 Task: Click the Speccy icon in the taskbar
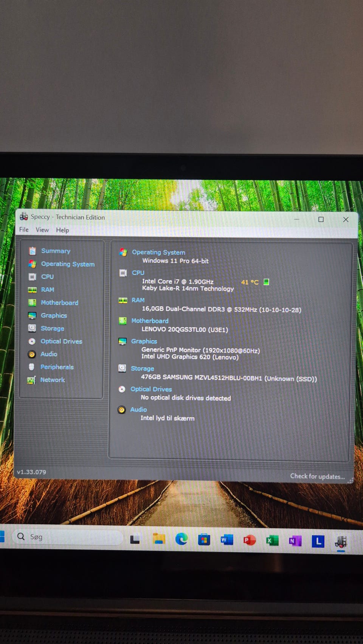pyautogui.click(x=341, y=542)
